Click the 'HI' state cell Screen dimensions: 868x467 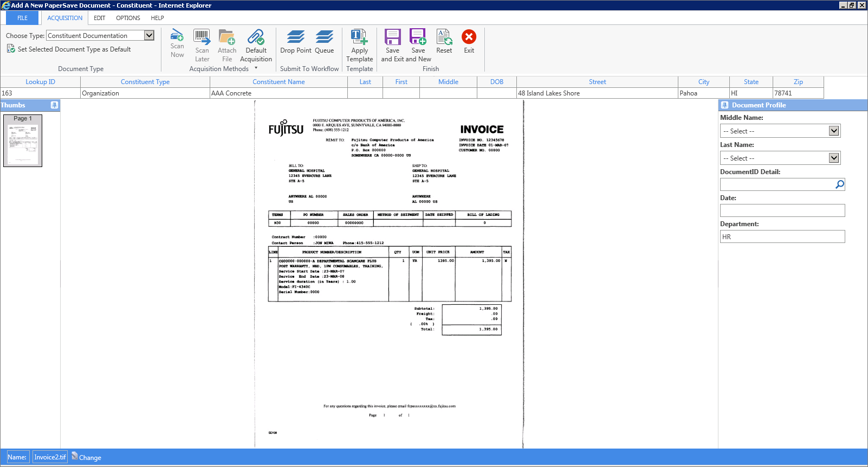coord(751,93)
